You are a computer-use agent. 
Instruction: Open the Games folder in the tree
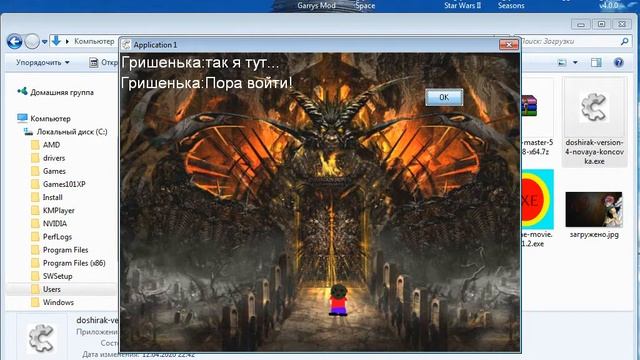pos(54,171)
